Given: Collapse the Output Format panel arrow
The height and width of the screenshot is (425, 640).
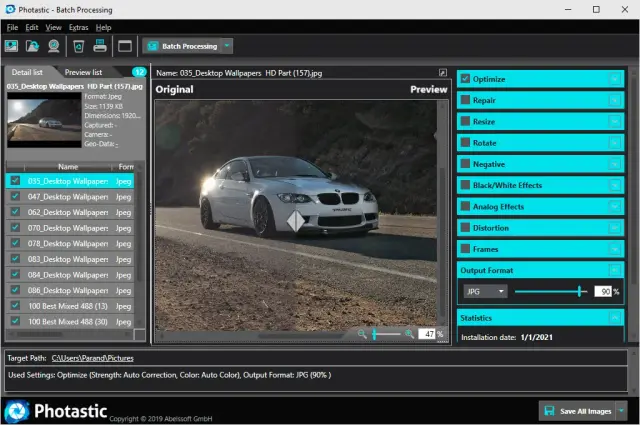Looking at the screenshot, I should click(x=615, y=270).
